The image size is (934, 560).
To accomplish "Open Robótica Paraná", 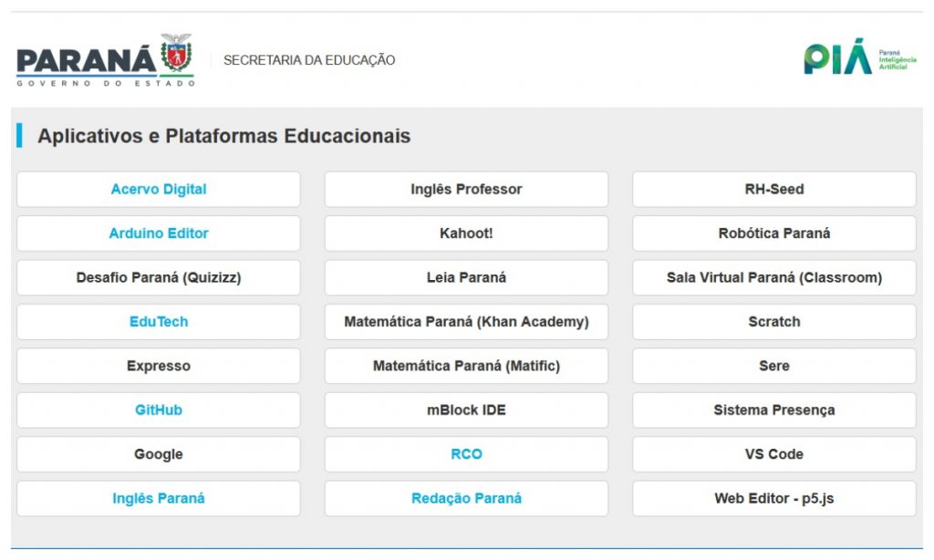I will [x=774, y=233].
